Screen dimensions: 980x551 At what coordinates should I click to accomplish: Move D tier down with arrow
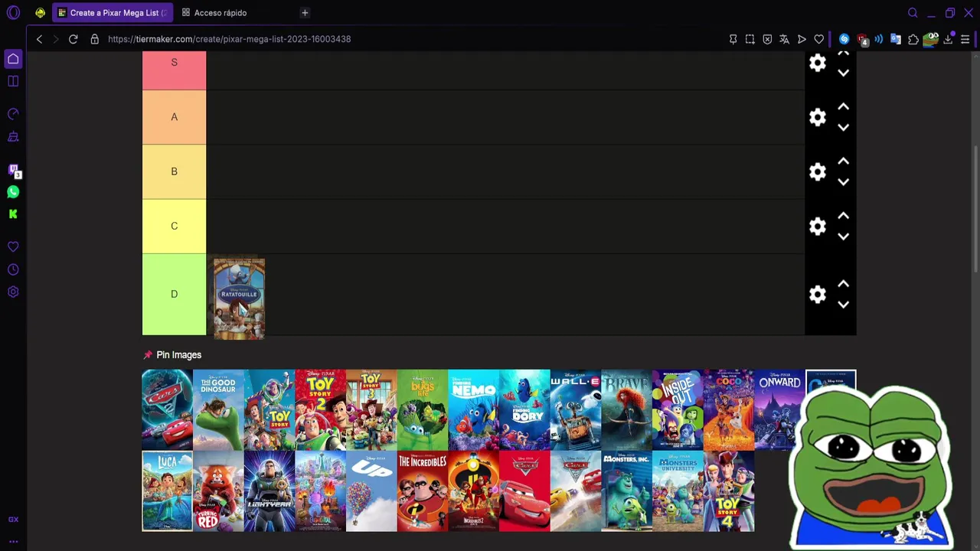(843, 305)
